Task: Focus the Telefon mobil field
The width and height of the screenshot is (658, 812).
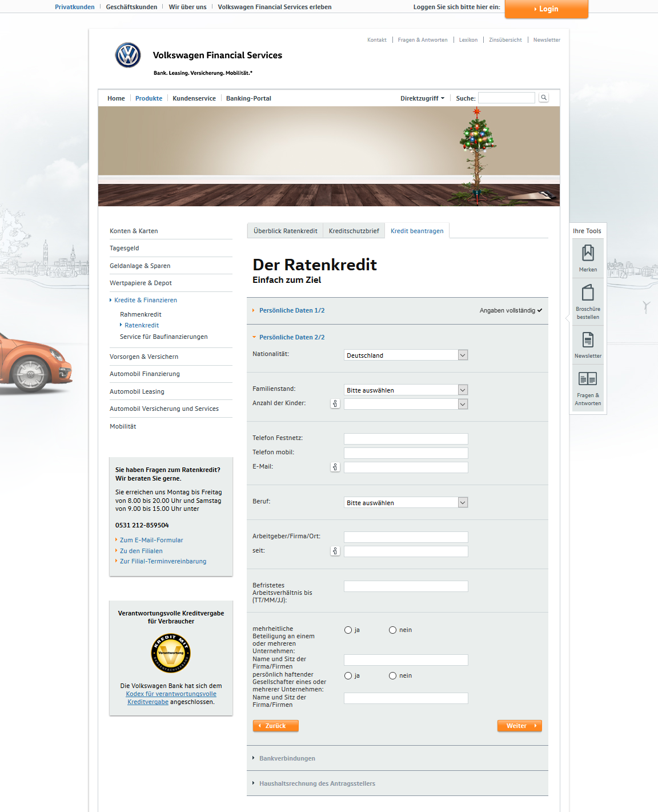Action: 406,453
